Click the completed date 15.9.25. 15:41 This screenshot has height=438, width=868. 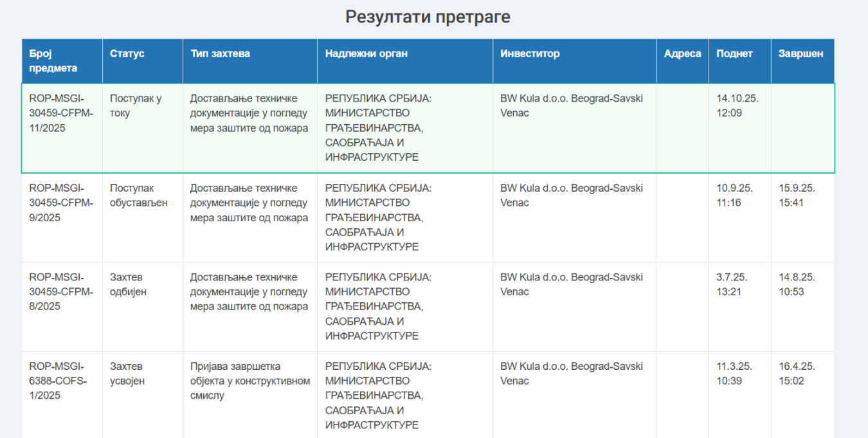797,196
